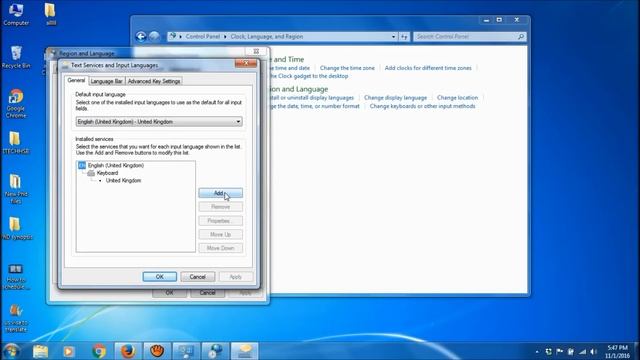
Task: Click the Move Up button
Action: coord(220,234)
